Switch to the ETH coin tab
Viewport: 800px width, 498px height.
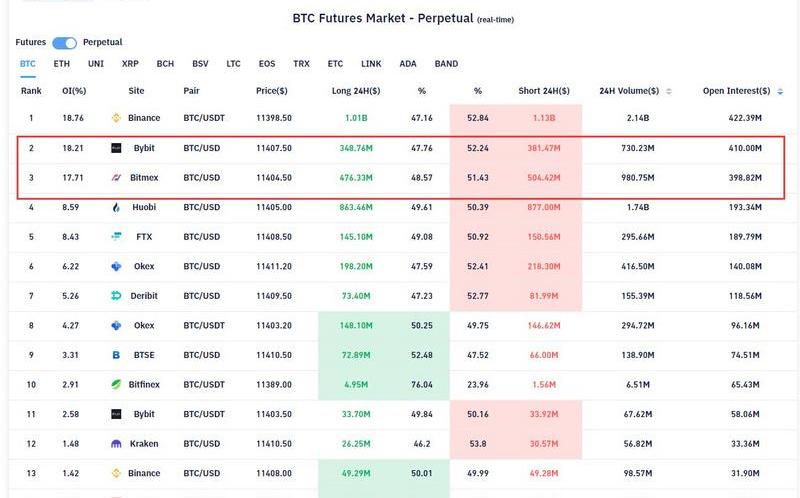(x=62, y=64)
